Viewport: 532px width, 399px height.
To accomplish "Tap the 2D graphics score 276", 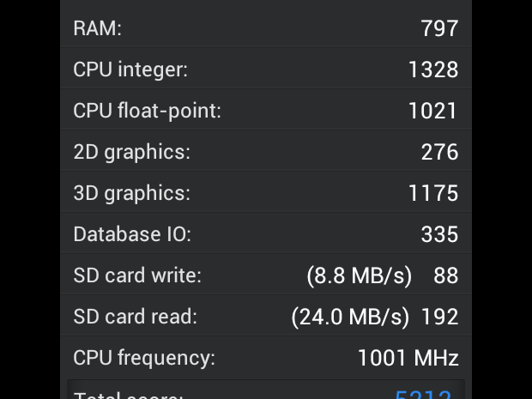I will click(x=439, y=152).
